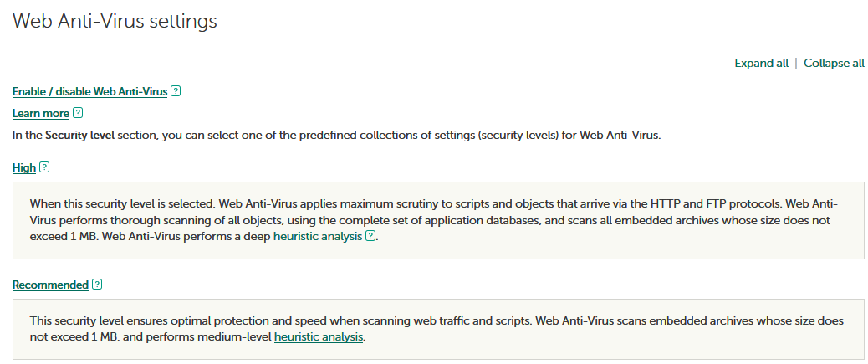Click help icon beside Enable / disable Web Anti-Virus

point(176,91)
